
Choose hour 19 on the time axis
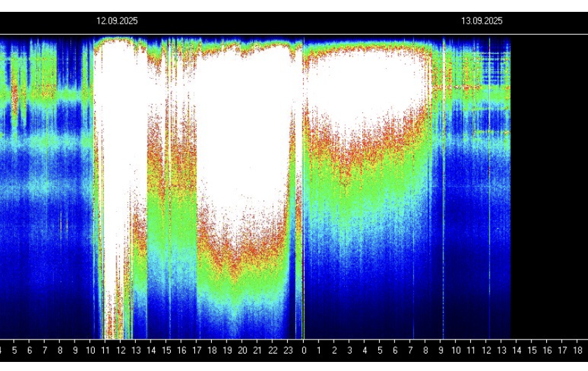click(x=227, y=350)
